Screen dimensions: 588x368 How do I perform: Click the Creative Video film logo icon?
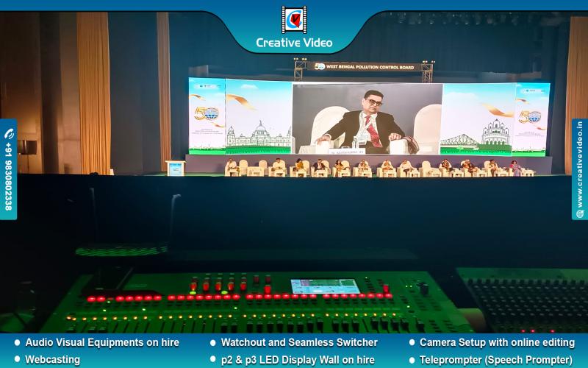point(293,20)
